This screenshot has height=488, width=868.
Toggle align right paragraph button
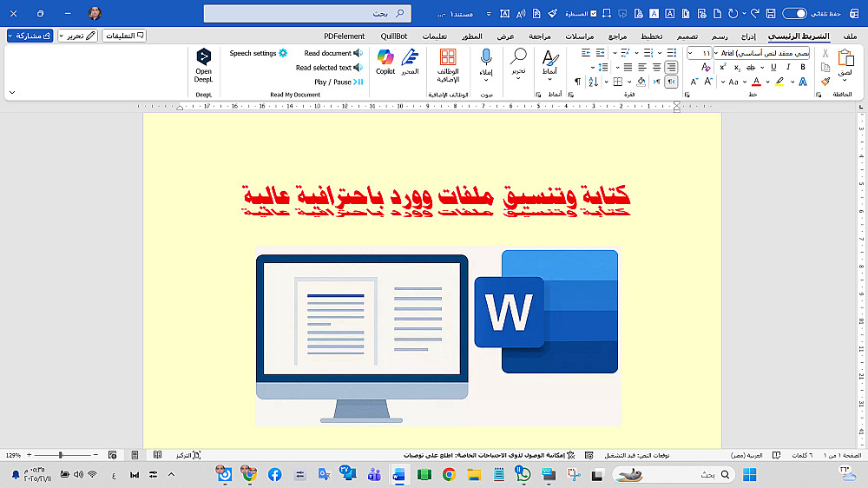click(x=671, y=67)
